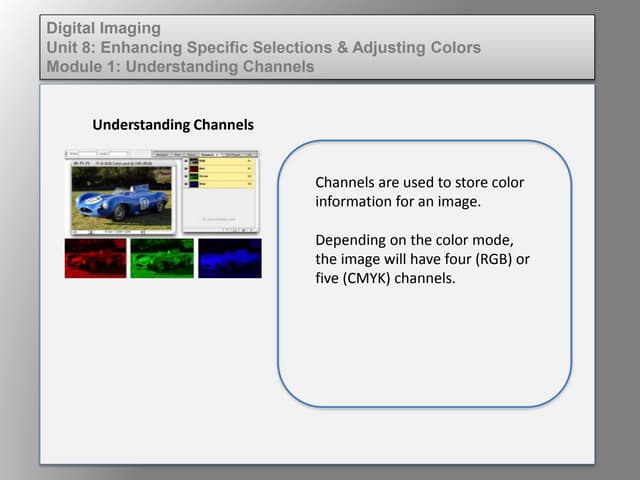Select the red-tinted car preview image
The image size is (640, 480).
[x=96, y=258]
